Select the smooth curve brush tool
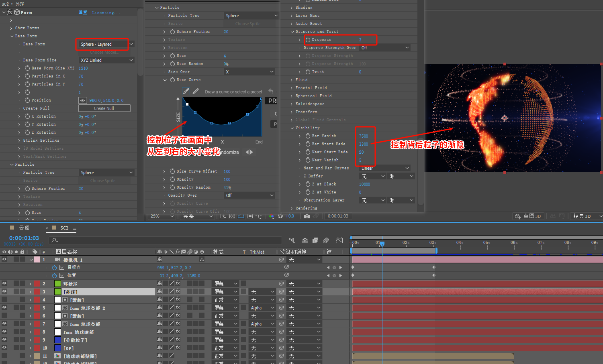This screenshot has height=364, width=603. click(186, 92)
